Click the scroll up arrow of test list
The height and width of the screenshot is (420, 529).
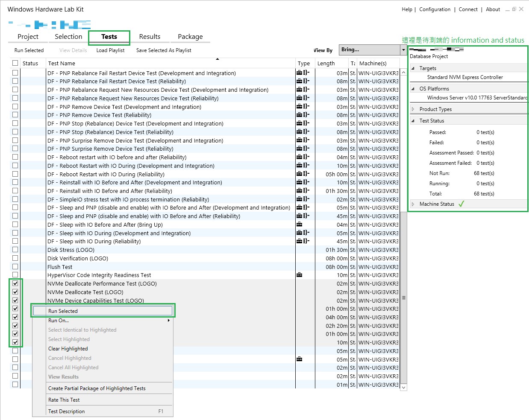(403, 73)
